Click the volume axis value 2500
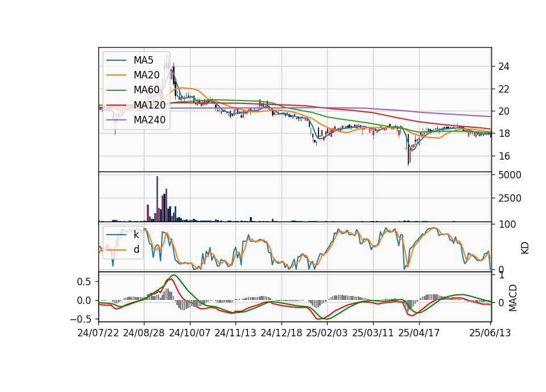The image size is (546, 392). coord(510,198)
